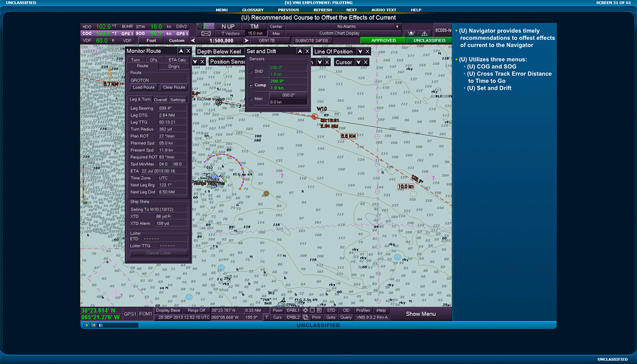Screen dimensions: 637x364
Task: Open GLOSSARY in the top menu
Action: tap(253, 10)
